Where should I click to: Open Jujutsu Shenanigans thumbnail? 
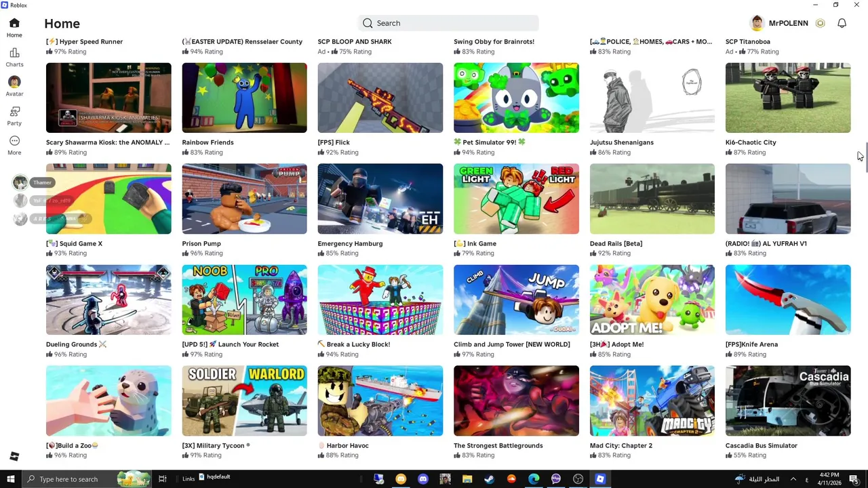click(652, 98)
